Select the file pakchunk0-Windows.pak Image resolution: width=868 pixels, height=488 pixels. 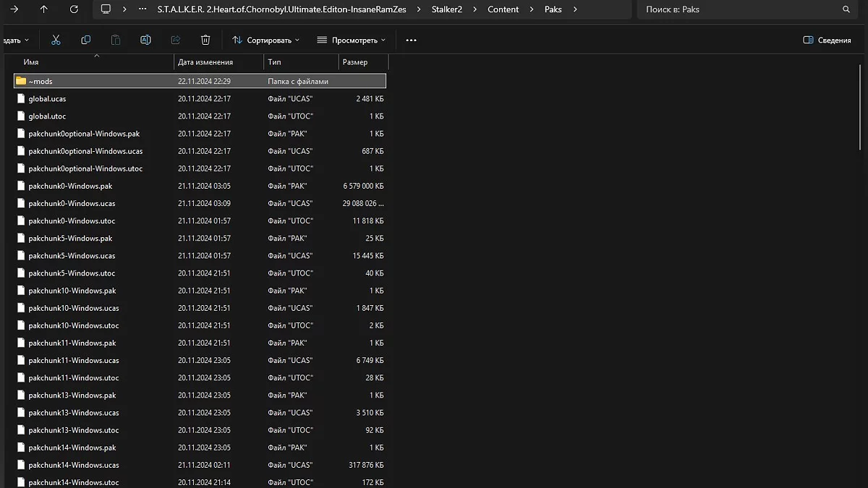(x=70, y=186)
